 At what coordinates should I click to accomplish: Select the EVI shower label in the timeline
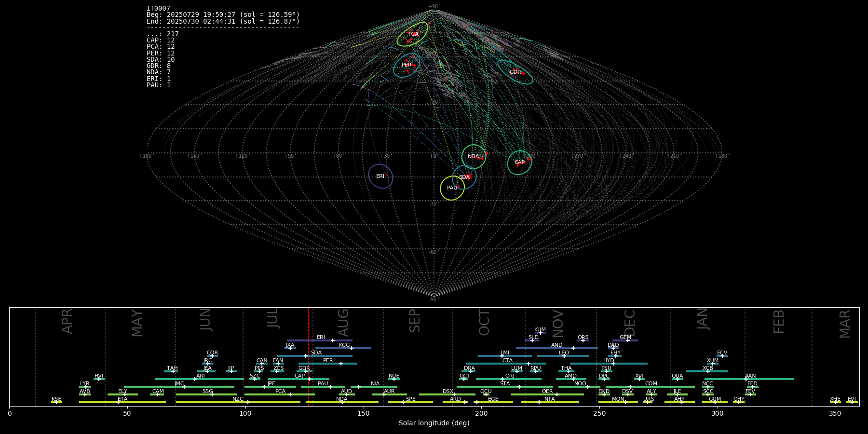[852, 399]
